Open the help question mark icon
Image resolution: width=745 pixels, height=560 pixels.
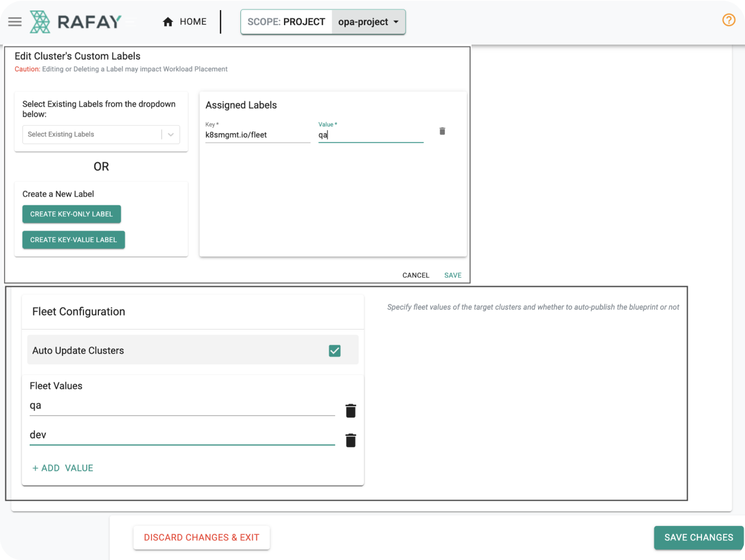click(x=728, y=20)
